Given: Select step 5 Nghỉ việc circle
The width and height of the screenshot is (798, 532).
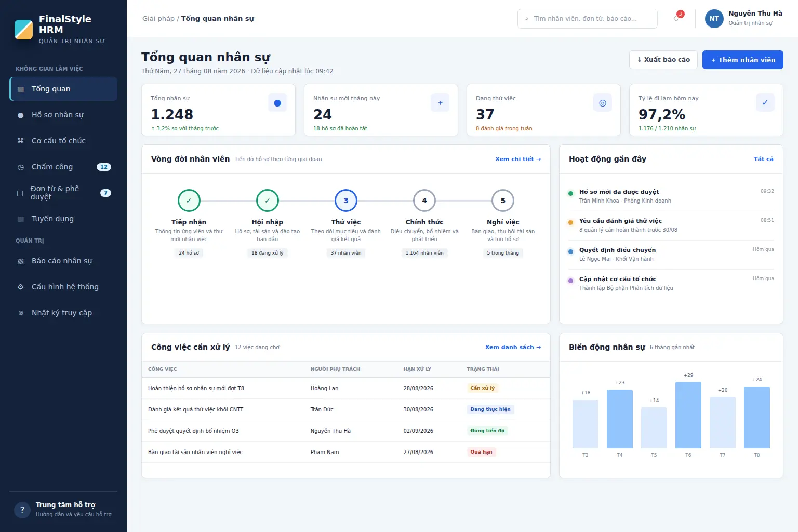Looking at the screenshot, I should click(503, 201).
